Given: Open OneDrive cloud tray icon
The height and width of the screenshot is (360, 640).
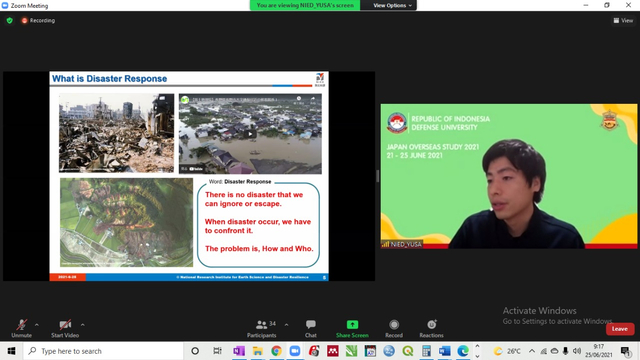Looking at the screenshot, I should 554,351.
